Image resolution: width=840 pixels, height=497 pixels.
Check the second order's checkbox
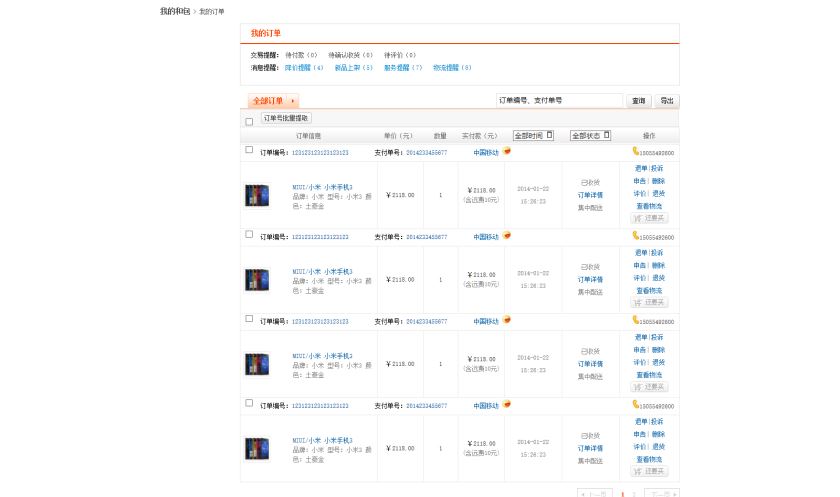point(249,234)
